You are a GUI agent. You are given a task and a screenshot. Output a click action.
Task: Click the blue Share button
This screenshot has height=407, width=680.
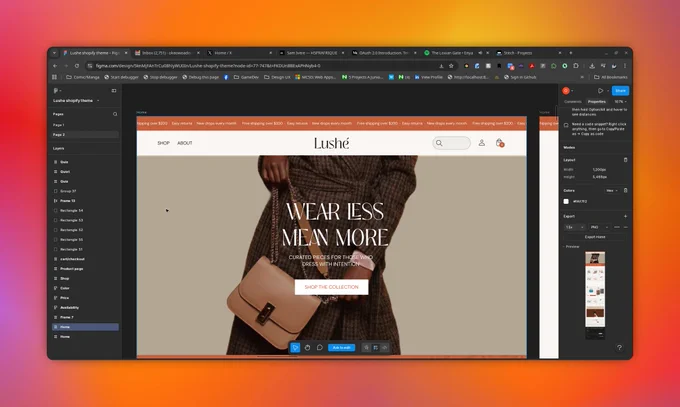621,91
